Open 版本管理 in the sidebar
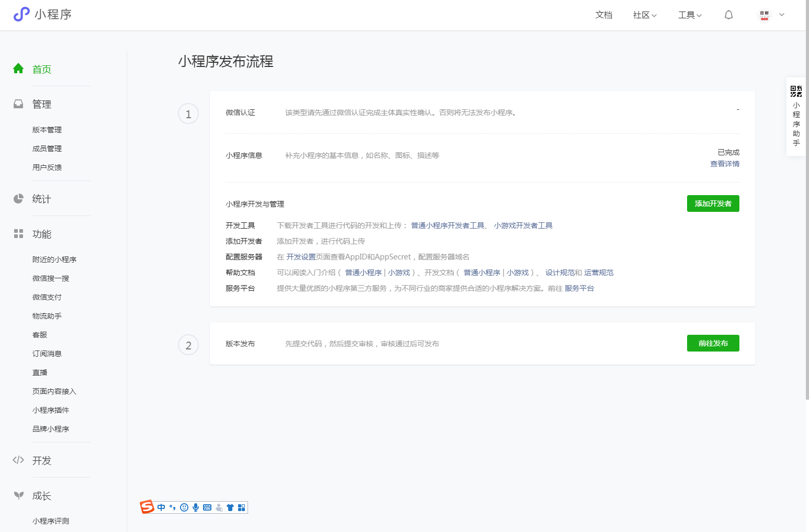The width and height of the screenshot is (809, 532). point(47,130)
